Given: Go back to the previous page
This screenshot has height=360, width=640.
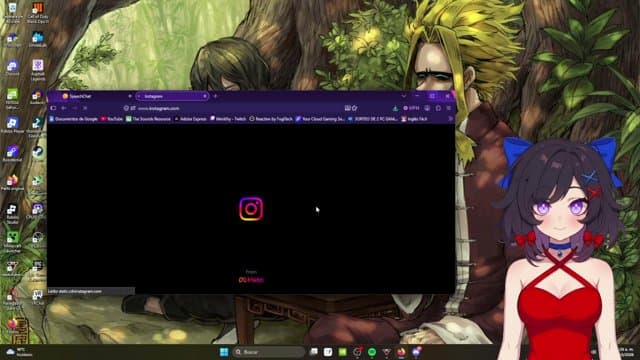Looking at the screenshot, I should (64, 108).
